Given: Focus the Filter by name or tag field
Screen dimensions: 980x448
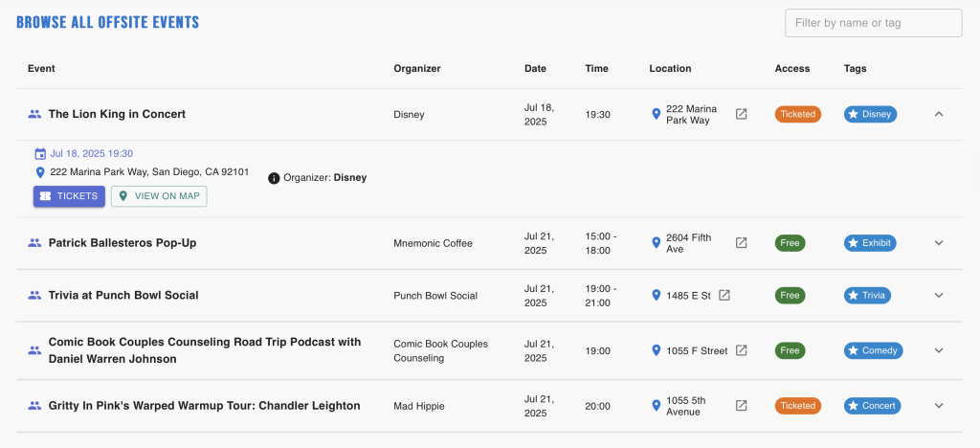Looking at the screenshot, I should pyautogui.click(x=873, y=23).
